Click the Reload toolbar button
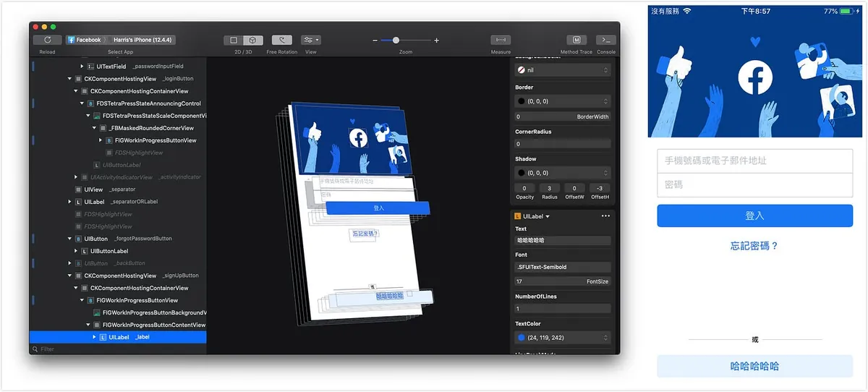This screenshot has height=392, width=868. click(47, 41)
